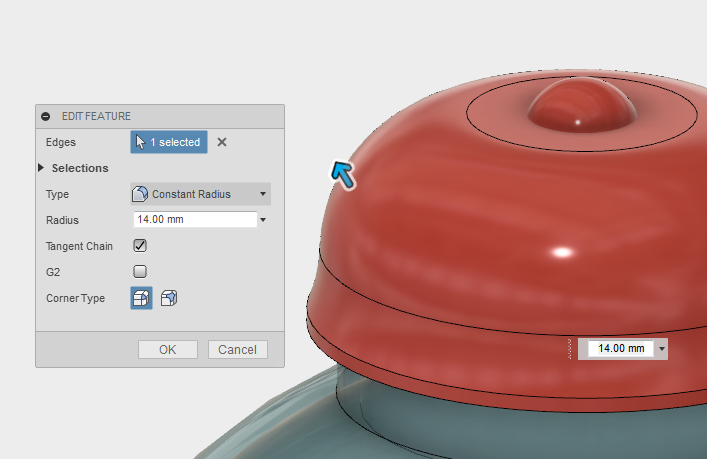Uncheck the Tangent Chain checkbox
This screenshot has height=459, width=707.
(140, 246)
